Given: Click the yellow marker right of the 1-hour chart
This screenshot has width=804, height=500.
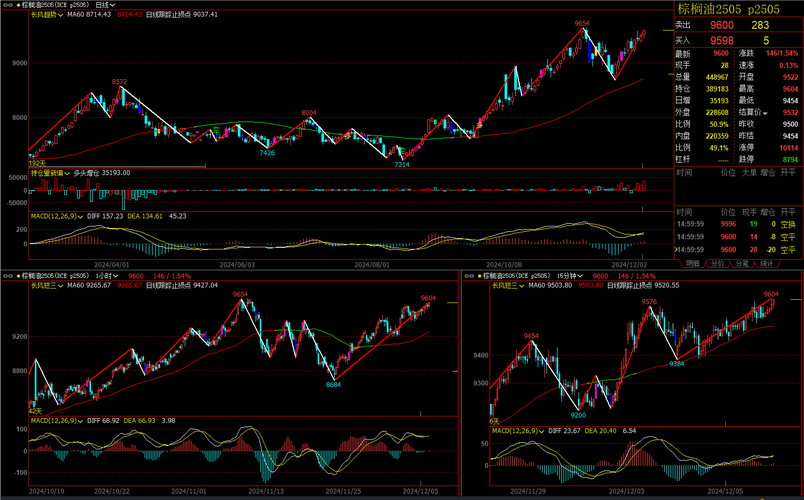Looking at the screenshot, I should 450,301.
